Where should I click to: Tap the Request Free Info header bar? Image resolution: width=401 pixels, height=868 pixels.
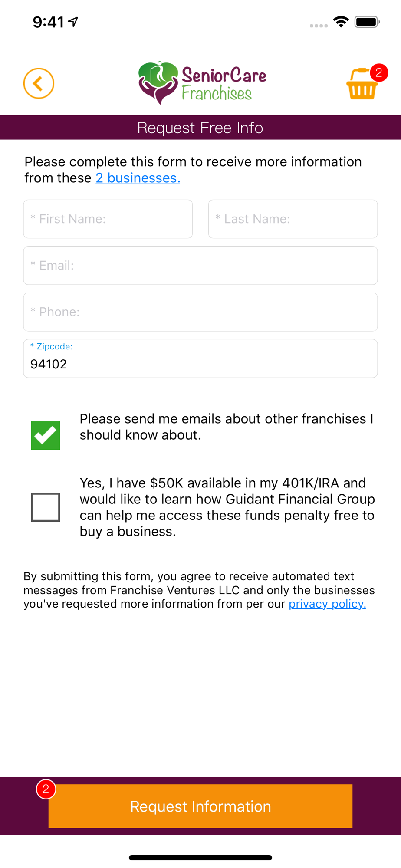coord(200,128)
